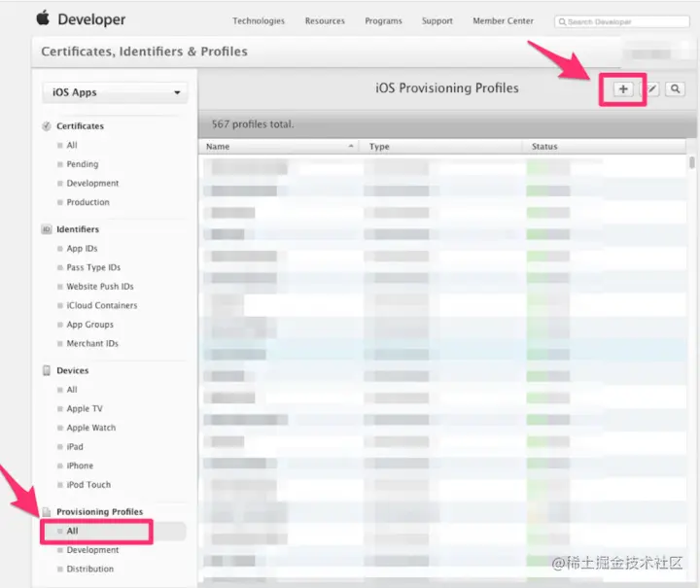Open App Groups
This screenshot has height=588, width=700.
pos(89,325)
